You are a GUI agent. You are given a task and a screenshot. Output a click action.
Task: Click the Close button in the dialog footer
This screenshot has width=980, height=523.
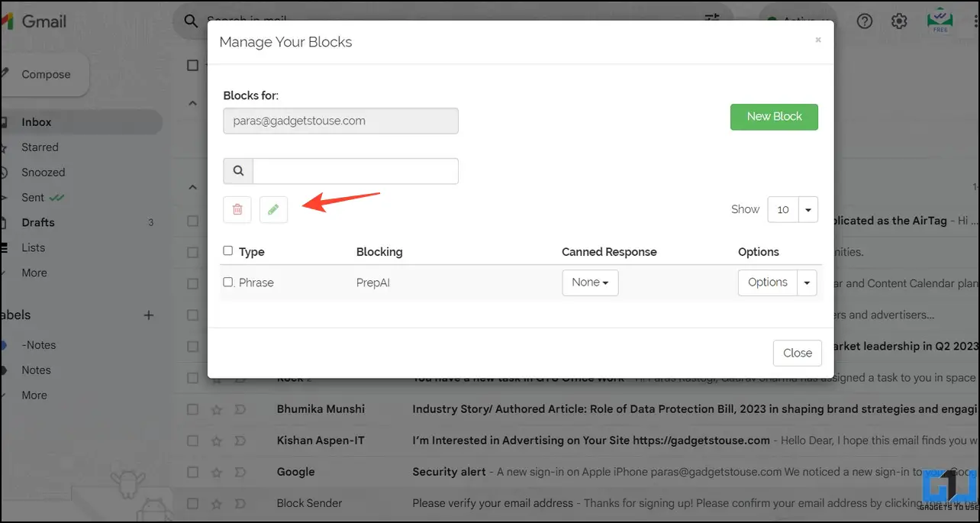point(798,353)
